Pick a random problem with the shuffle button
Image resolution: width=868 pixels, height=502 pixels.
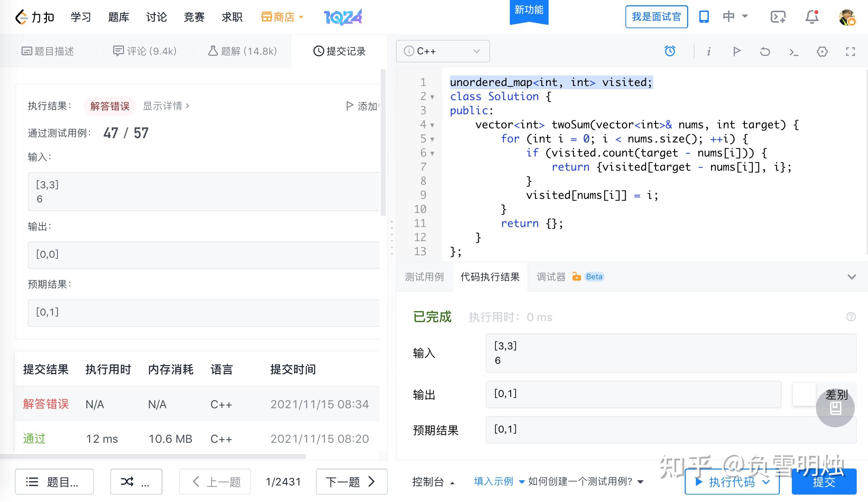point(136,482)
